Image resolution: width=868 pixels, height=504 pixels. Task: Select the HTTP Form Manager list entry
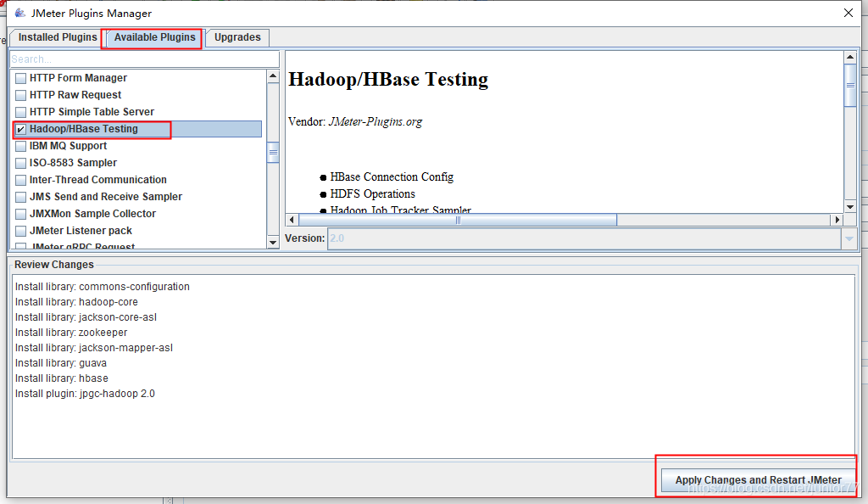click(x=78, y=78)
